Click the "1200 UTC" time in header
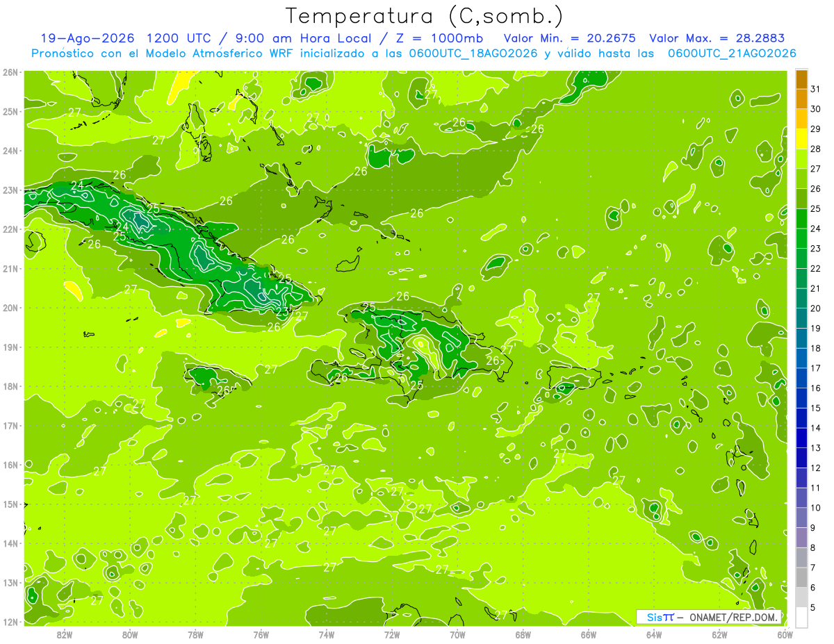The image size is (834, 644). click(179, 38)
